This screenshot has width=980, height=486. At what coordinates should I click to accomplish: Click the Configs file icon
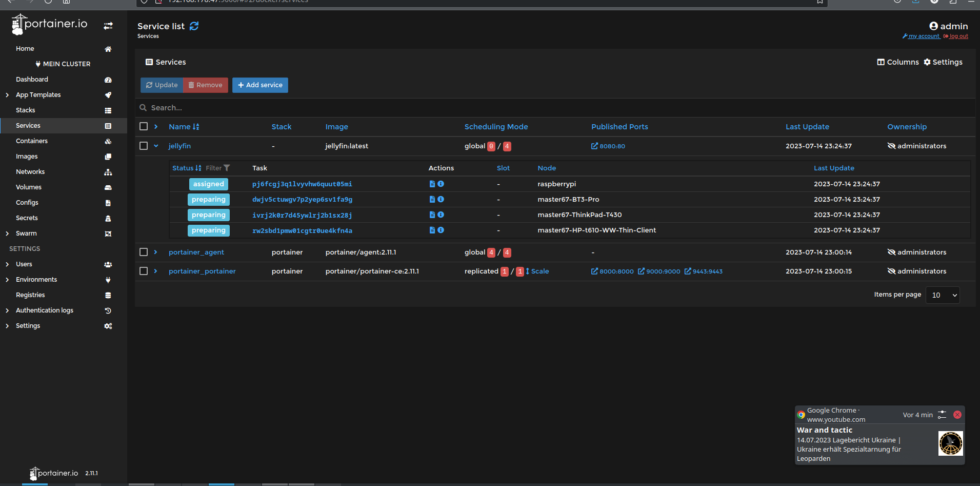pyautogui.click(x=108, y=203)
